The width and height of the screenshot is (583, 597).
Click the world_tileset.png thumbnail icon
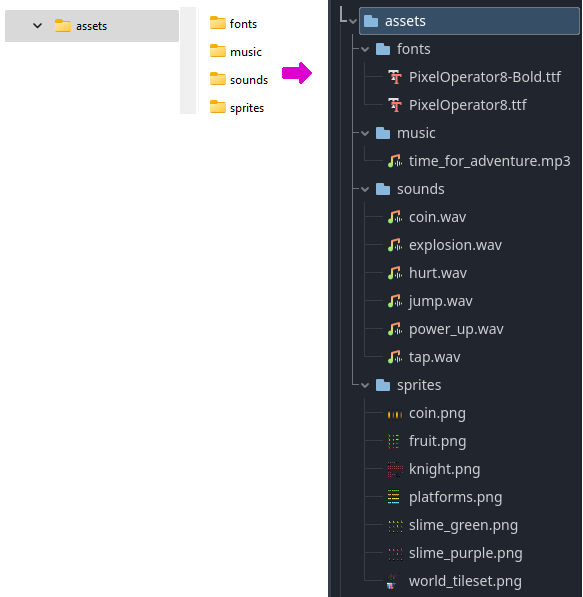[x=392, y=581]
